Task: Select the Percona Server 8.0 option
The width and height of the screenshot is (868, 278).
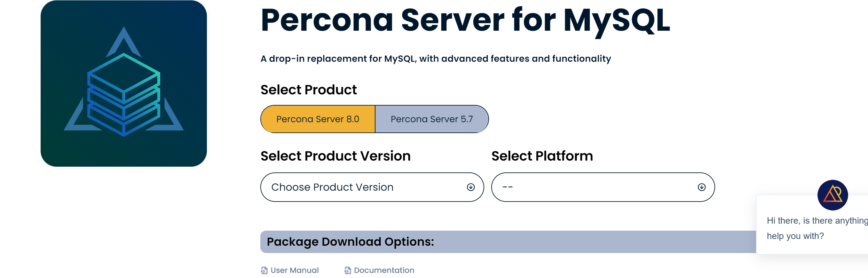Action: click(317, 119)
